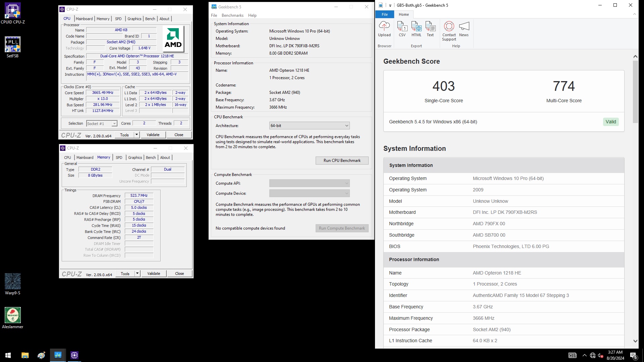The width and height of the screenshot is (644, 362).
Task: Open the Architecture 64-bit dropdown
Action: coord(309,125)
